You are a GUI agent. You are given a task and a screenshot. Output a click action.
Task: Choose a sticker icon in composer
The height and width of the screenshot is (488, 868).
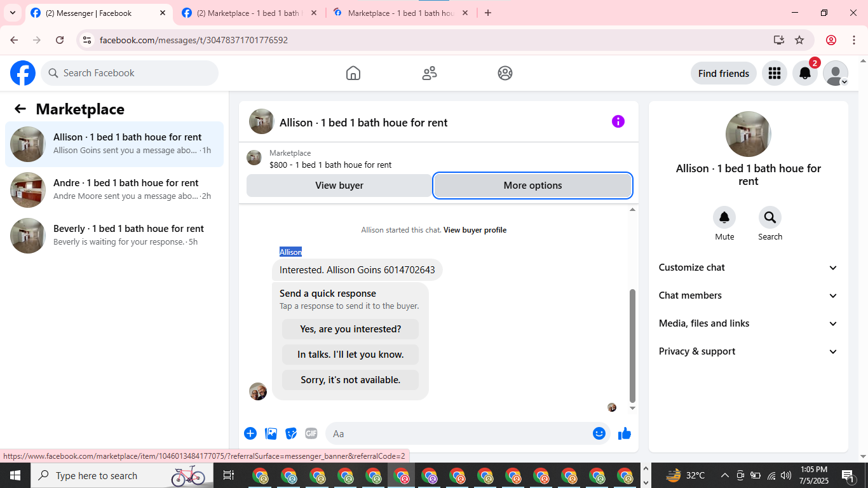(291, 433)
